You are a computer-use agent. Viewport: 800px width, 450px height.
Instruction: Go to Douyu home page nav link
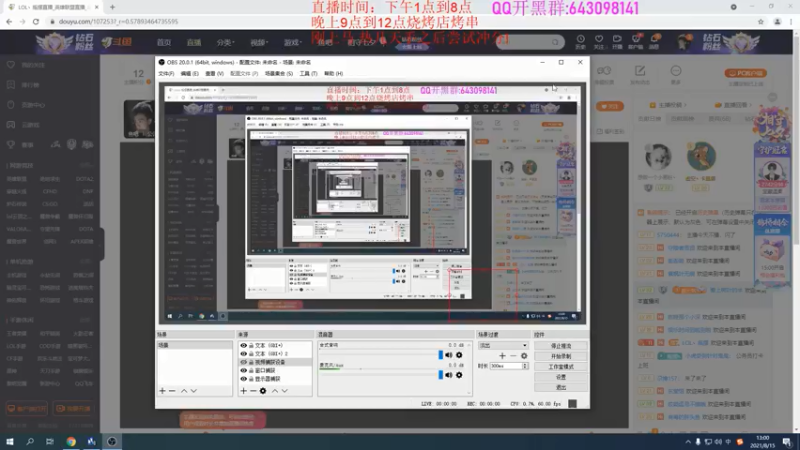164,42
